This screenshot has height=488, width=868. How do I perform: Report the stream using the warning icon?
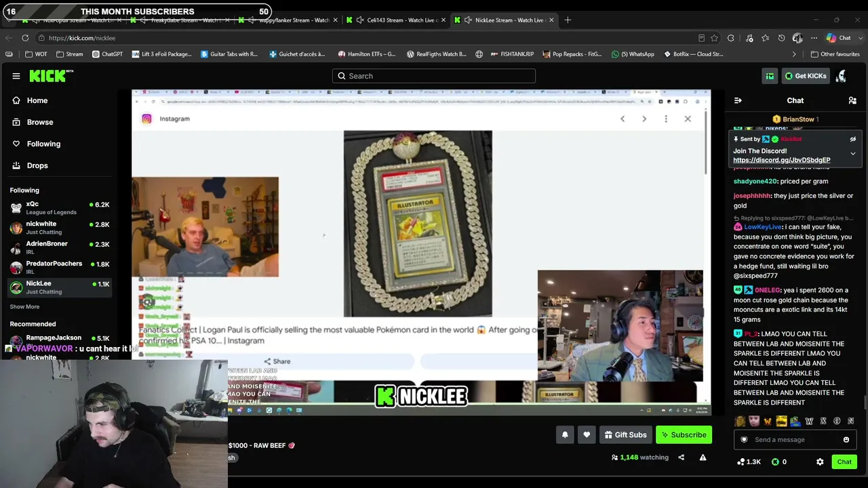click(x=703, y=457)
